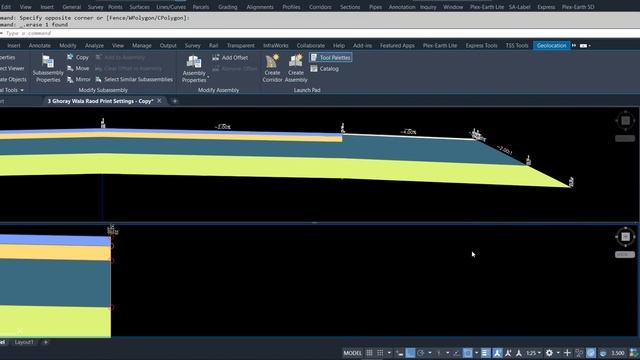The image size is (640, 360).
Task: Expand the Assembly Properties dropdown arrow
Action: click(208, 77)
